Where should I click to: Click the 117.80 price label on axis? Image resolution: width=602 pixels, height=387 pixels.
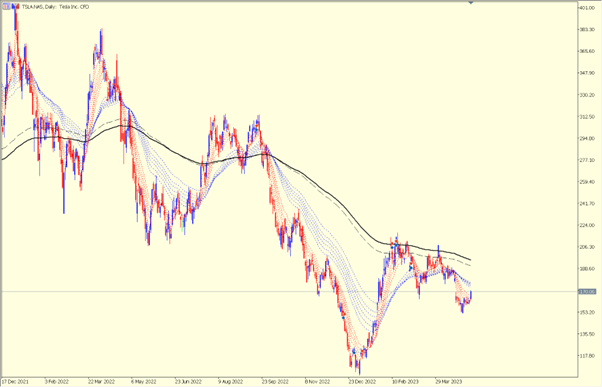(x=587, y=356)
